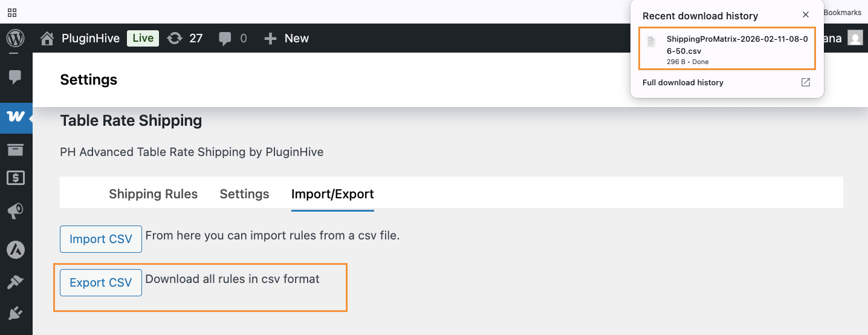Switch to the Shipping Rules tab
The width and height of the screenshot is (868, 335).
(x=153, y=194)
